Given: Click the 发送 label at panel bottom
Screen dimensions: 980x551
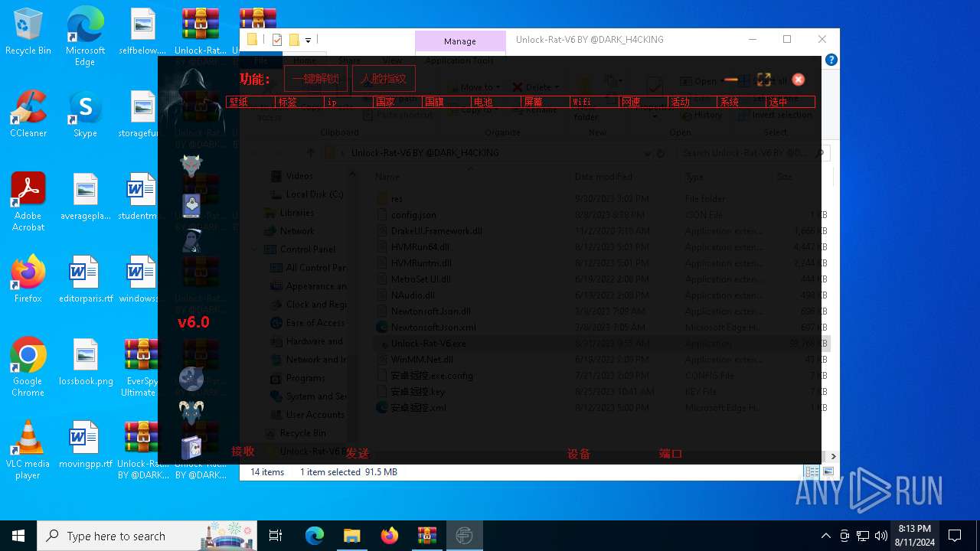Looking at the screenshot, I should pyautogui.click(x=357, y=453).
